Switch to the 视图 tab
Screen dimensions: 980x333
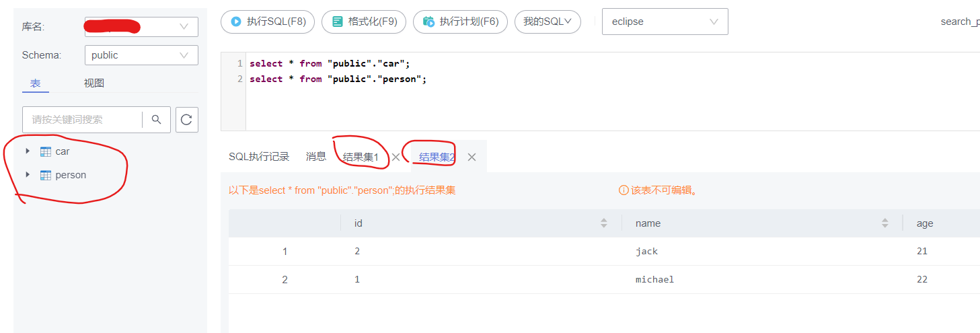pos(94,83)
